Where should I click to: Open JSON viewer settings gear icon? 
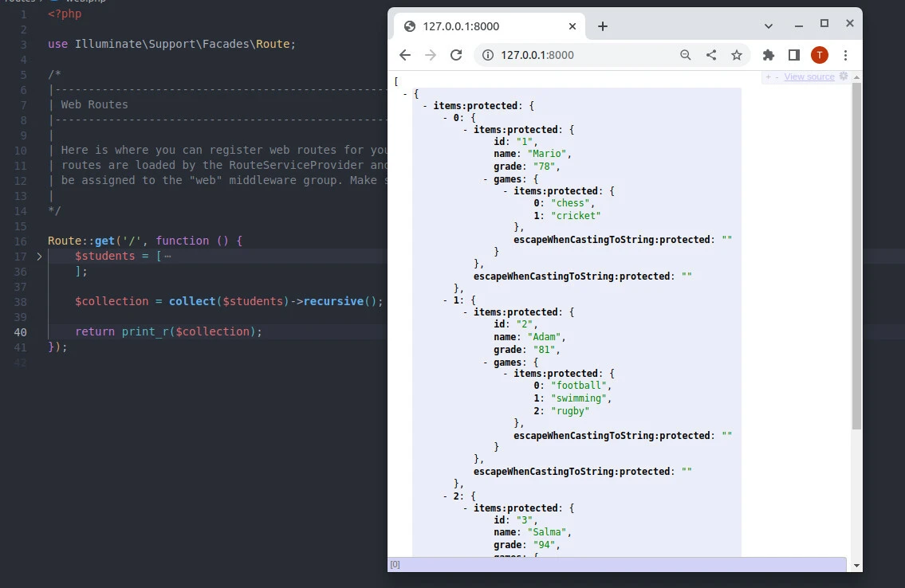point(844,76)
